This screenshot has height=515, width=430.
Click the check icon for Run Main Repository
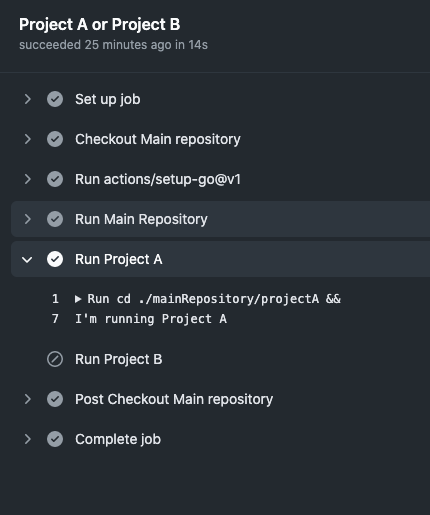click(x=55, y=219)
